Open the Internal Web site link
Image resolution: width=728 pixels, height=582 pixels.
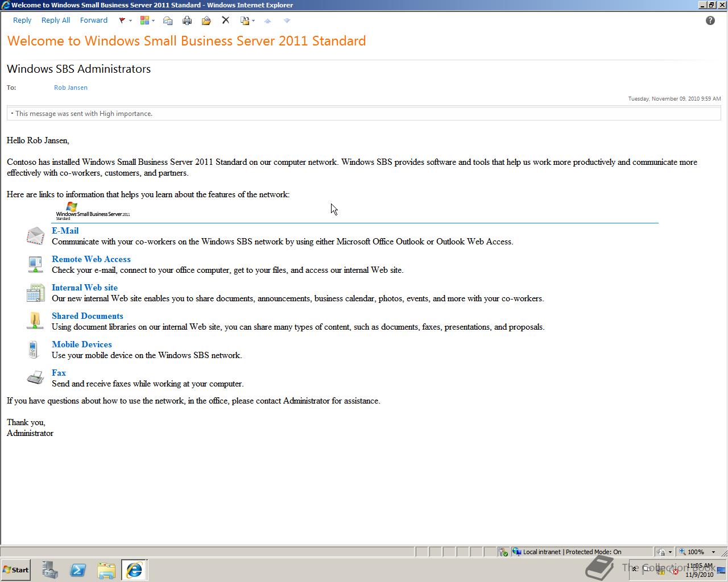[x=85, y=288]
